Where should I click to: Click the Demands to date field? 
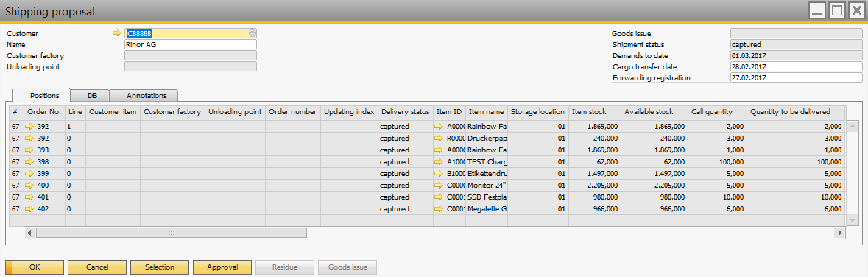click(x=796, y=55)
